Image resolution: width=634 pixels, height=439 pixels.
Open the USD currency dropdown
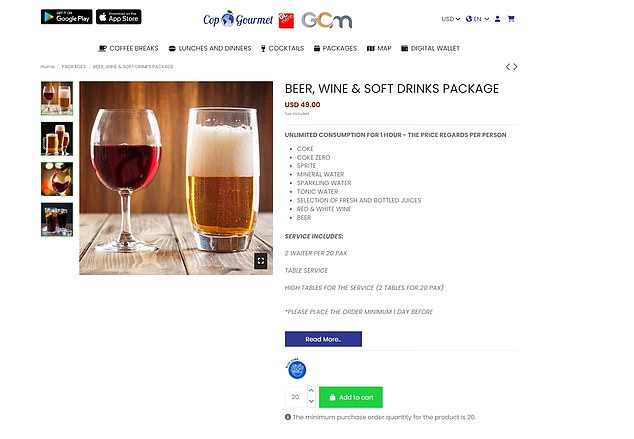tap(450, 19)
